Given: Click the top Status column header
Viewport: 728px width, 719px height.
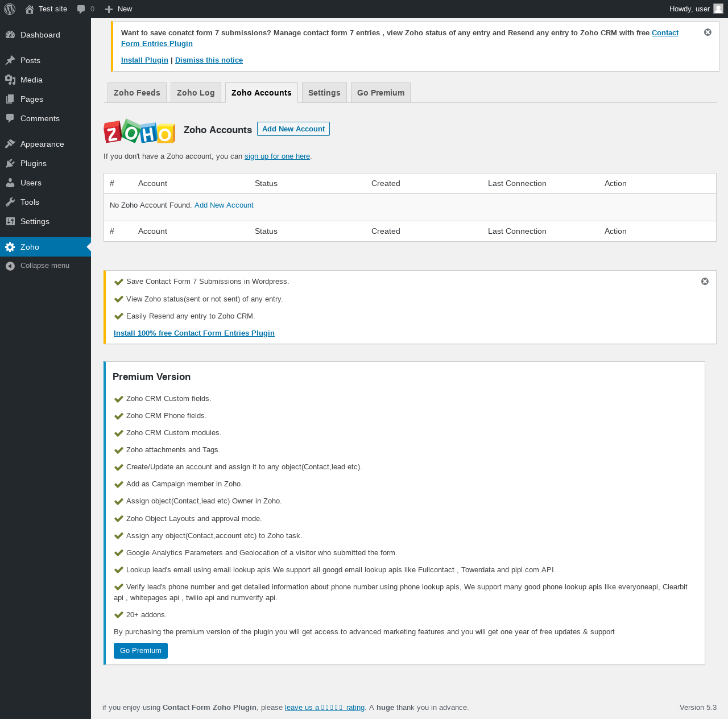Looking at the screenshot, I should pyautogui.click(x=266, y=184).
